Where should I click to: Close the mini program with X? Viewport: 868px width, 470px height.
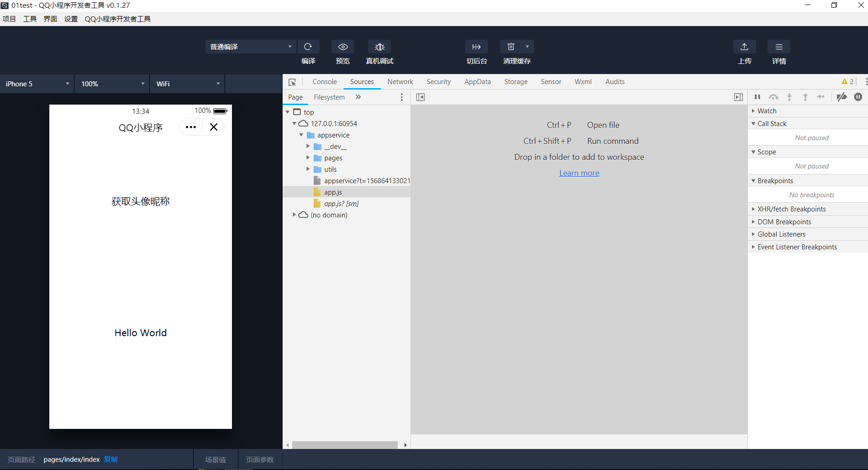pyautogui.click(x=214, y=127)
